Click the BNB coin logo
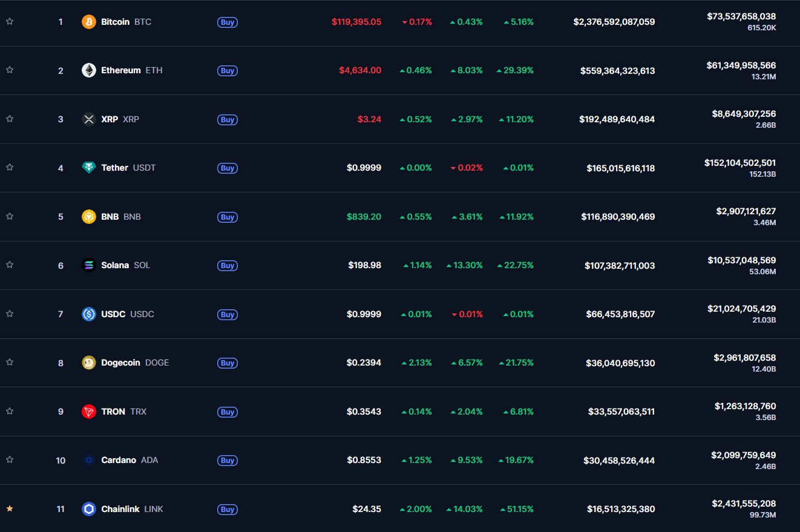The image size is (800, 532). [x=89, y=217]
